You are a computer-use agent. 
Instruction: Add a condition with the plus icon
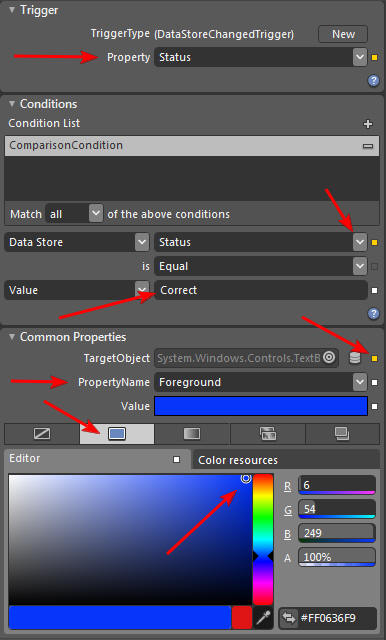(x=368, y=124)
